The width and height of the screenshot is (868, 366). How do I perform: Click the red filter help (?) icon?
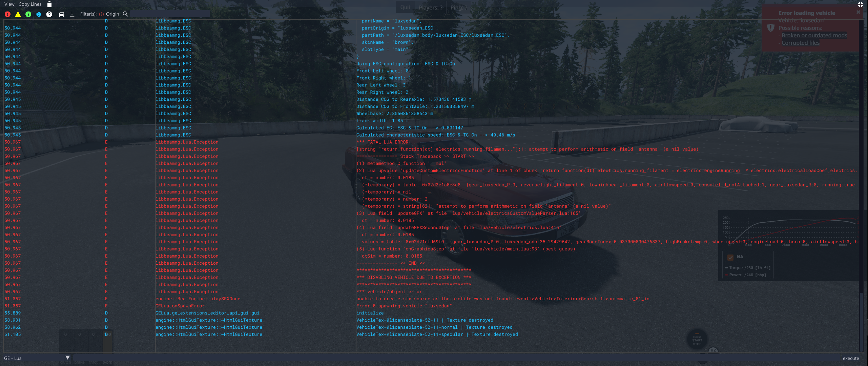[x=101, y=14]
